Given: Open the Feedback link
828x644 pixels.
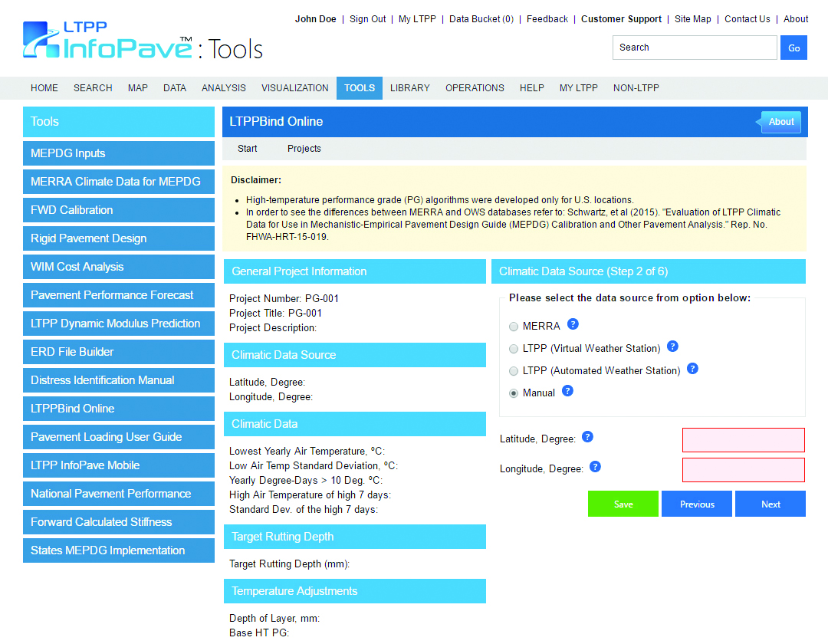Looking at the screenshot, I should pyautogui.click(x=547, y=19).
